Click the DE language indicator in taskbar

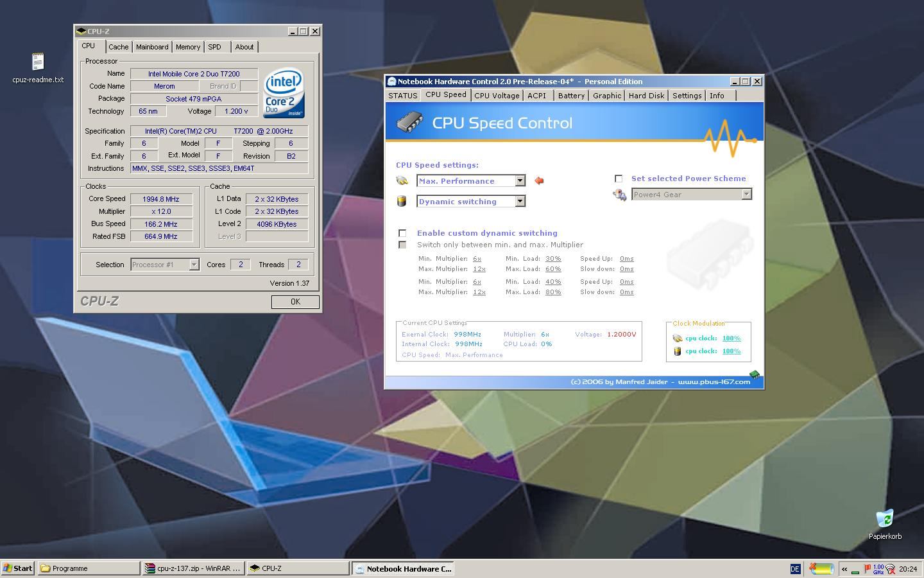[795, 569]
